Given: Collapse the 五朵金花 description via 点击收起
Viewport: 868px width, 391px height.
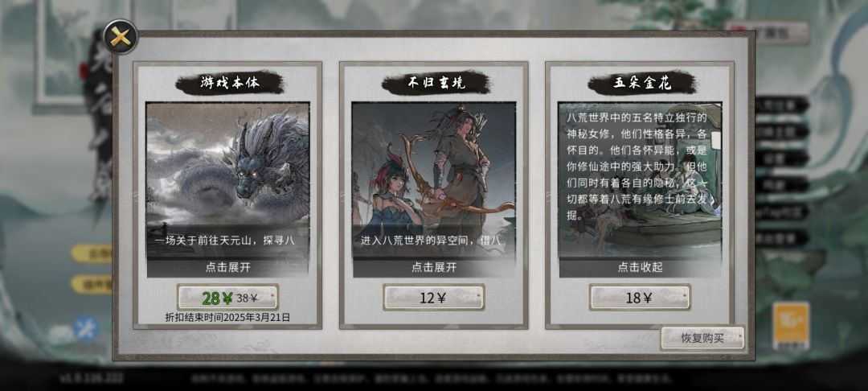Looking at the screenshot, I should 640,267.
